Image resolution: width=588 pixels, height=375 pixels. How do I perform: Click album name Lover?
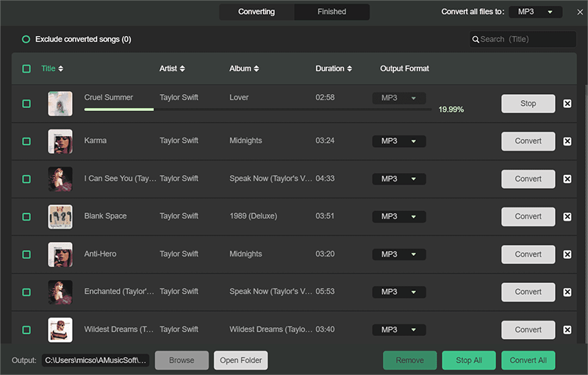point(239,98)
